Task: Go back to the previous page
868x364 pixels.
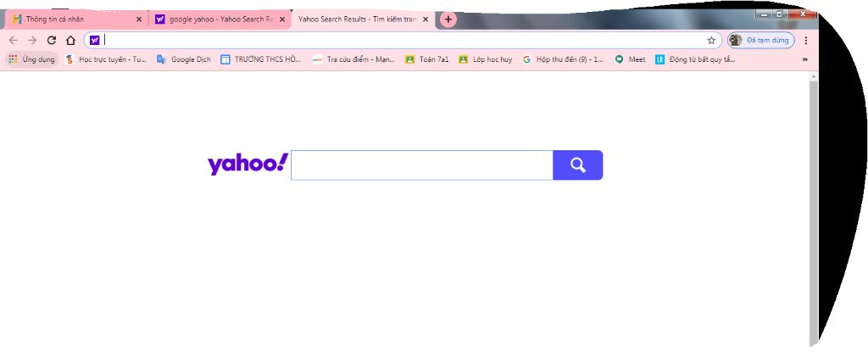Action: click(14, 40)
